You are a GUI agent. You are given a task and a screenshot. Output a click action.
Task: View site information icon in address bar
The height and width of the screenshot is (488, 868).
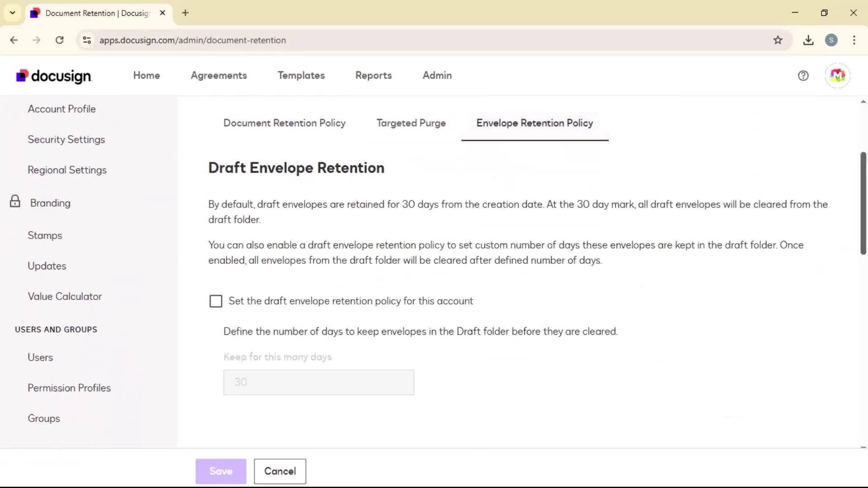click(x=87, y=40)
